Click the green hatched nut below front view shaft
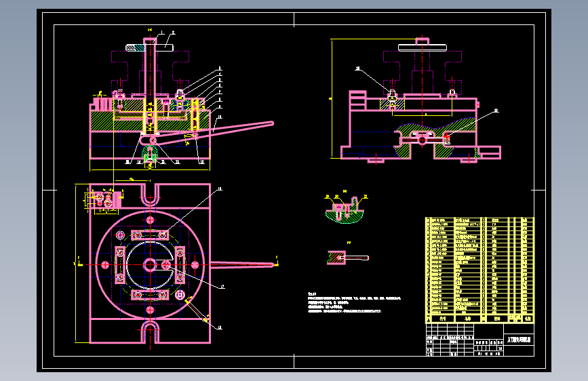The width and height of the screenshot is (588, 381). tap(150, 154)
